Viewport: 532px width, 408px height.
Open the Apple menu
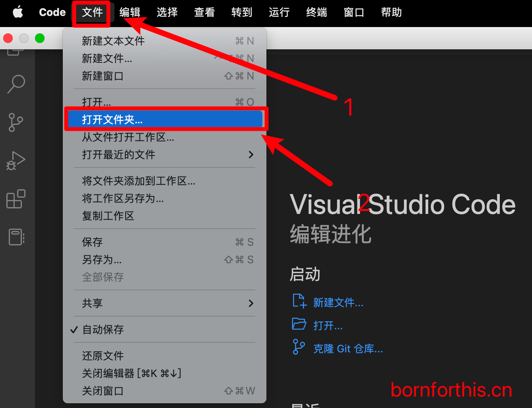[18, 12]
